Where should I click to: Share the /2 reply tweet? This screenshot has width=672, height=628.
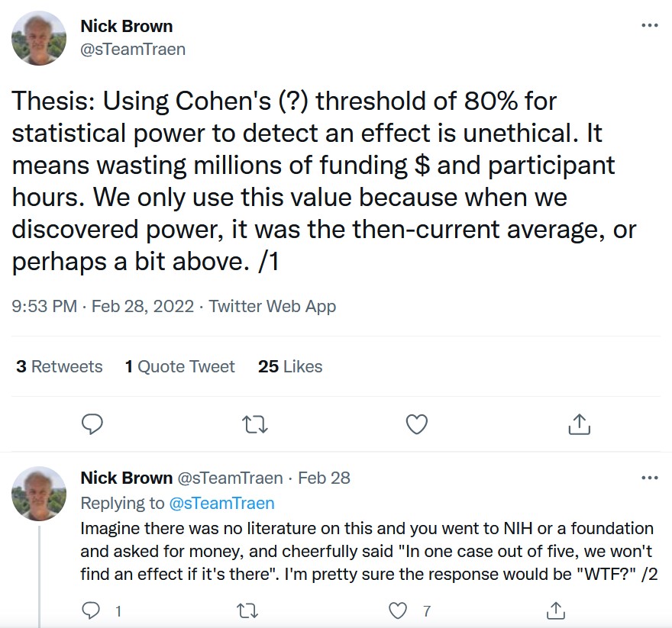(x=556, y=610)
